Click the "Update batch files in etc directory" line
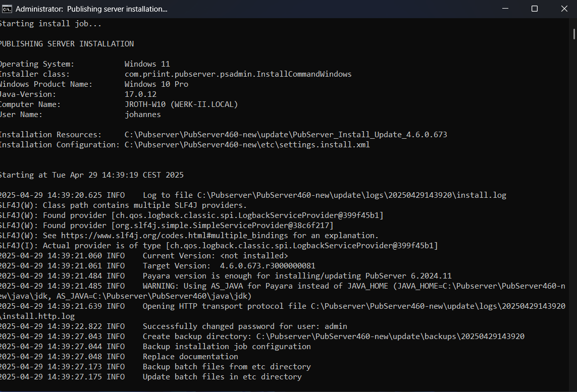Viewport: 577px width, 392px height. (222, 377)
